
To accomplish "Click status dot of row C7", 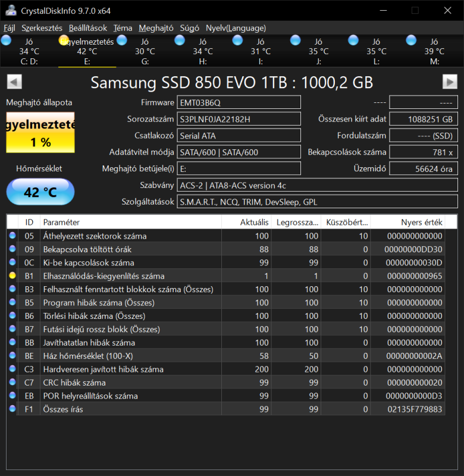I will tap(12, 382).
